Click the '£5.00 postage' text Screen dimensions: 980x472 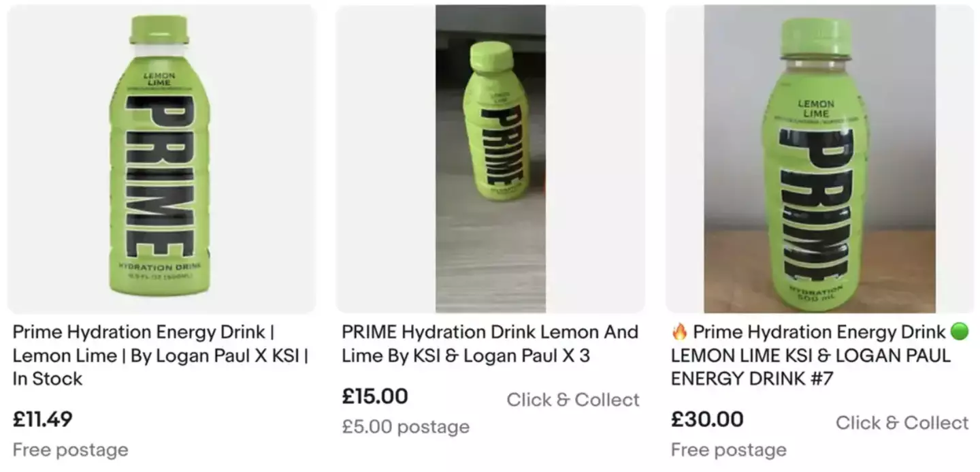coord(406,427)
